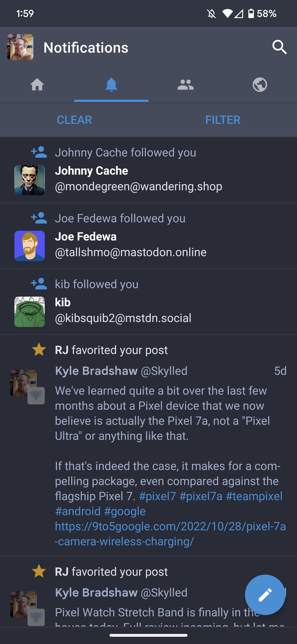Open the #pixel7a hashtag
The height and width of the screenshot is (644, 297).
201,496
